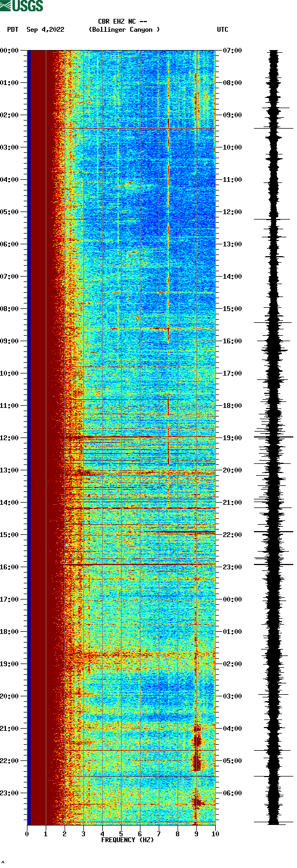Click the "02:00" PDT time label
The height and width of the screenshot is (868, 297).
(x=9, y=115)
